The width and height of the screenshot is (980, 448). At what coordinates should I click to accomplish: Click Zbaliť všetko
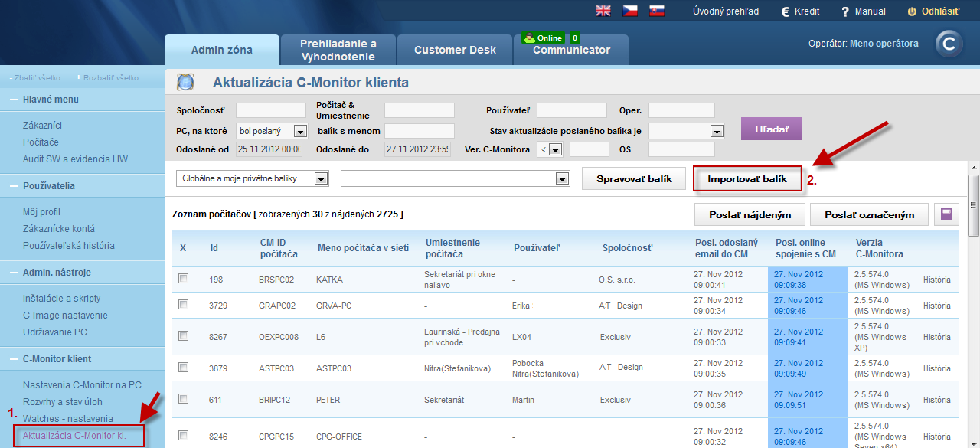pyautogui.click(x=37, y=77)
